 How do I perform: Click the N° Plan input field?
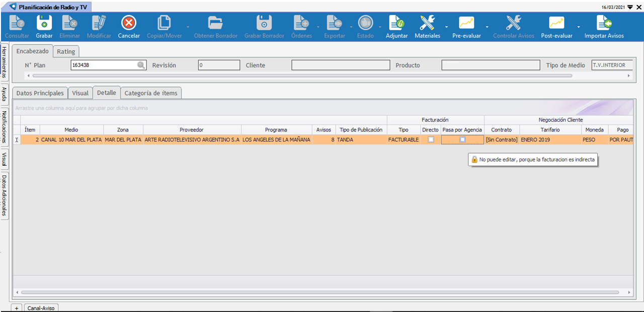pos(104,65)
